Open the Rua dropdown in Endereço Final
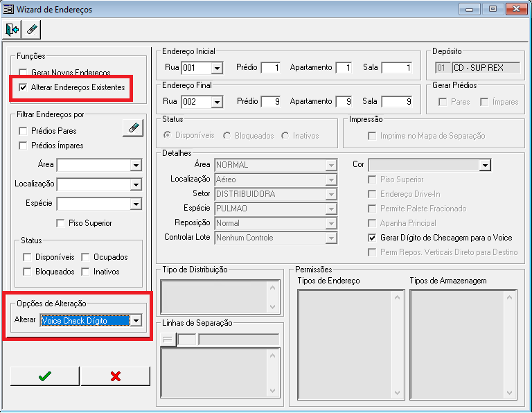The width and height of the screenshot is (532, 413). [x=217, y=102]
